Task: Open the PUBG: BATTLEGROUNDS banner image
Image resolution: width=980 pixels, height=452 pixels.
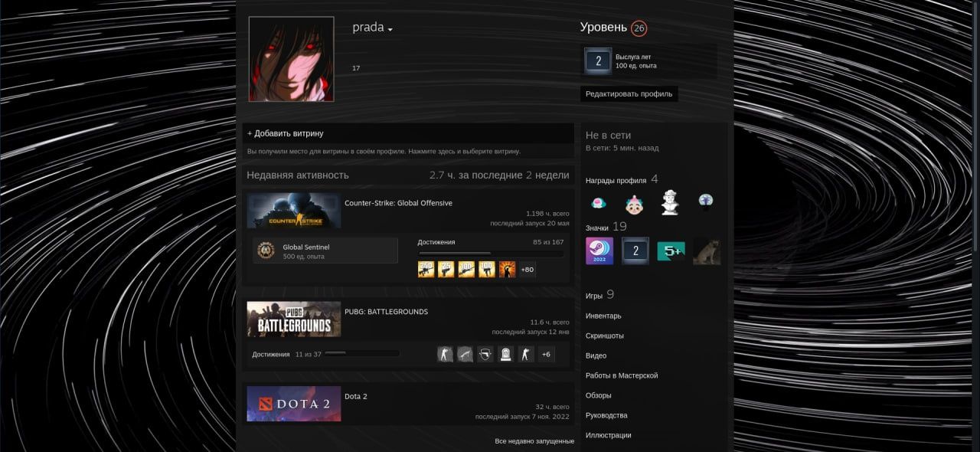Action: click(294, 319)
